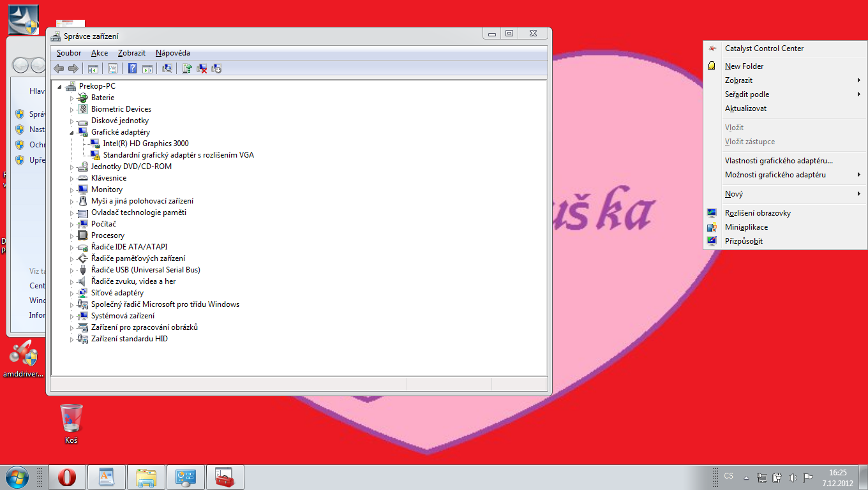Collapse the Grafické adaptéry node
Screen dimensions: 868x490
72,132
